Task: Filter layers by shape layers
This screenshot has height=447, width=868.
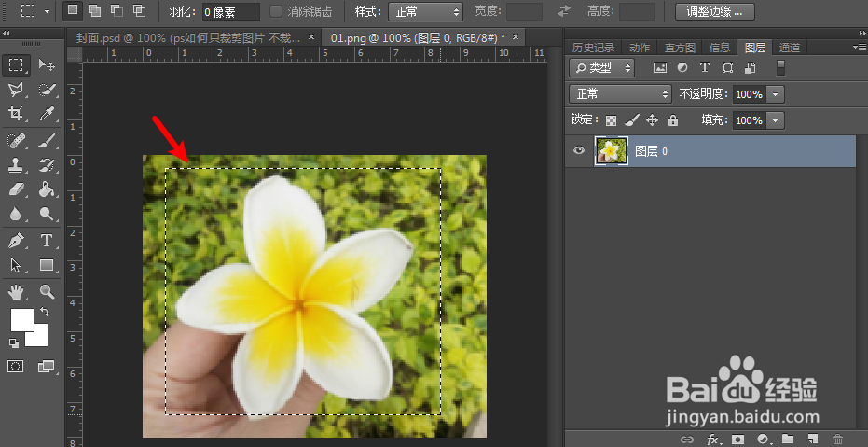Action: 727,67
